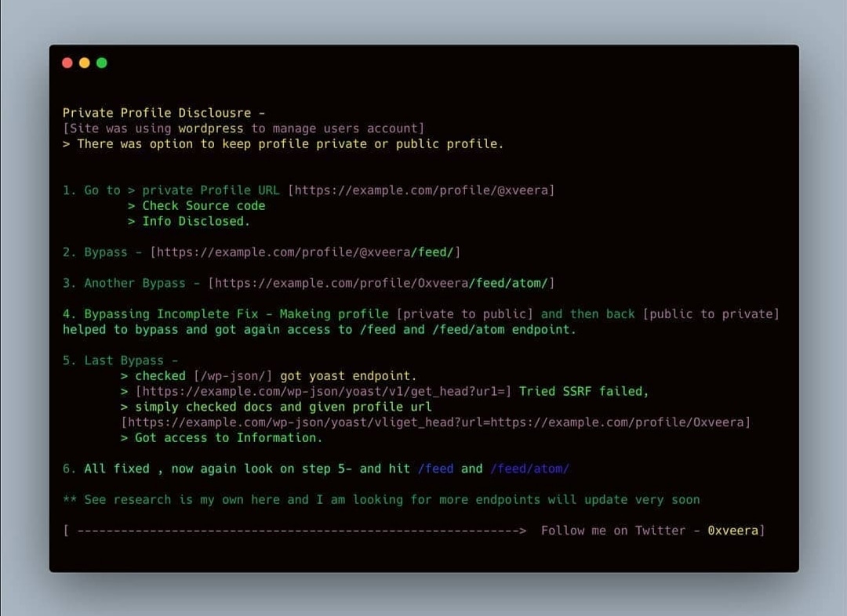Click the "** See research is my own" line
847x616 pixels.
381,500
